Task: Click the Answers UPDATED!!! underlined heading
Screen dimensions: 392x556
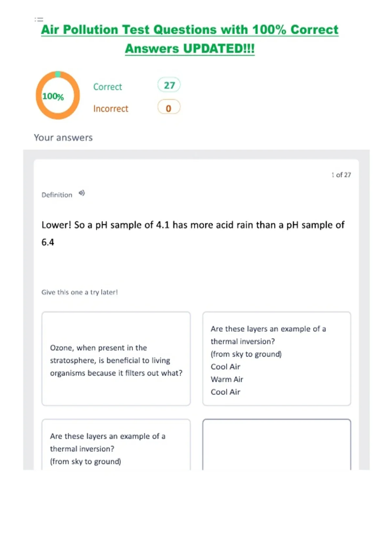Action: (x=190, y=49)
